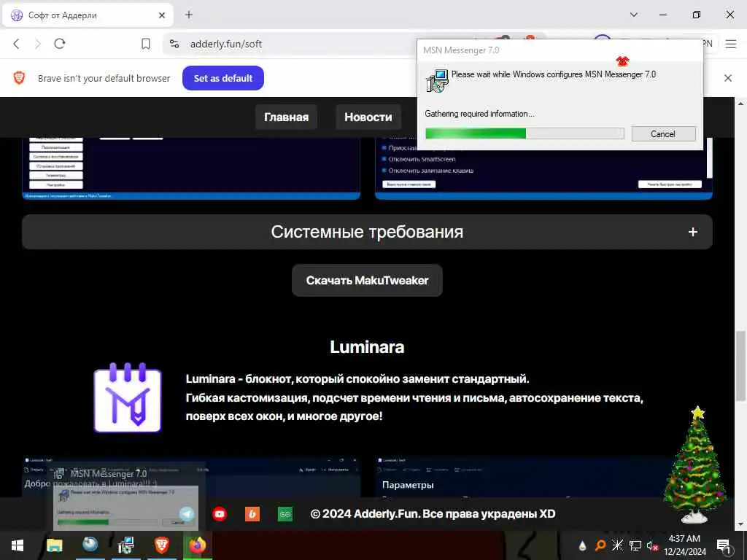The width and height of the screenshot is (747, 560).
Task: Open the YouTube link in footer
Action: [220, 514]
